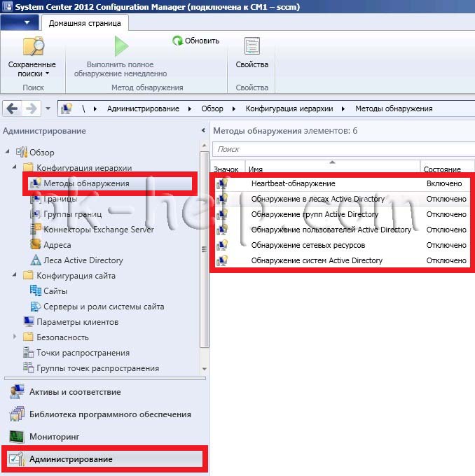Sort by the Состояние column header
The height and width of the screenshot is (476, 475).
point(447,167)
